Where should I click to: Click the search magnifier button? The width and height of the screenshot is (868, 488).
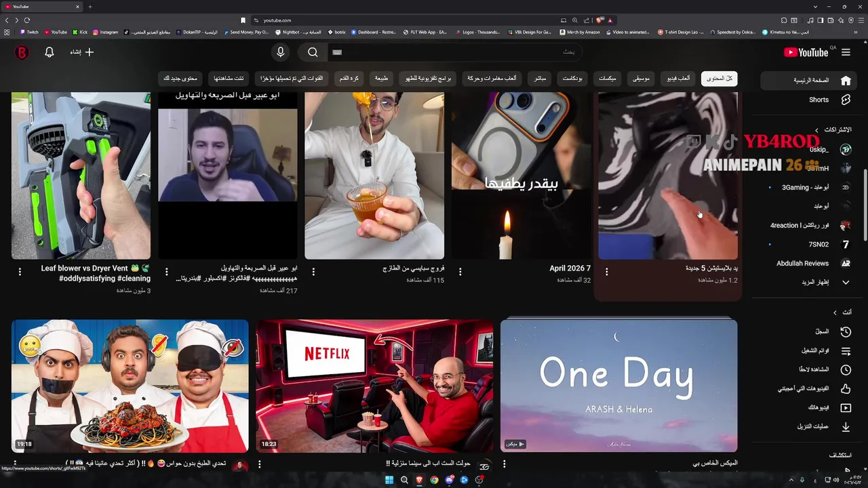[313, 52]
